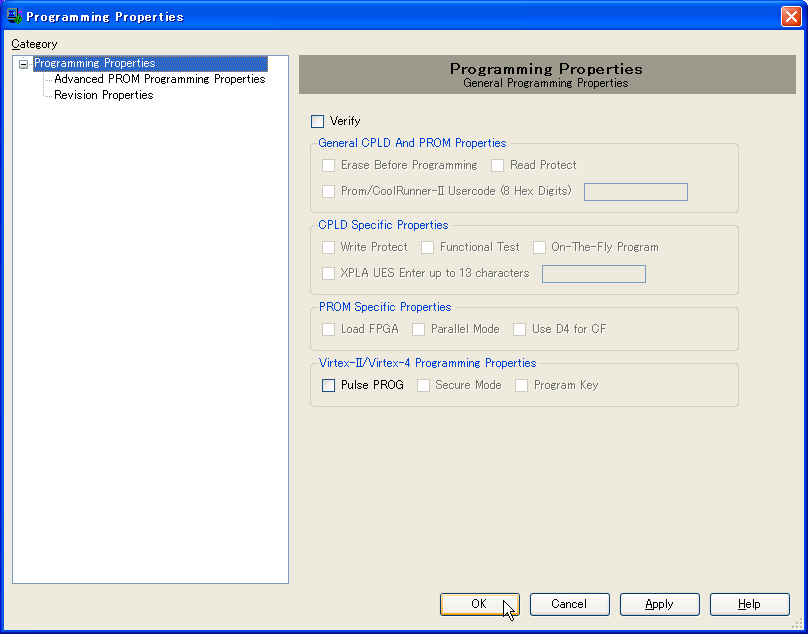The image size is (808, 634).
Task: Toggle the Pulse PROG checkbox
Action: click(329, 386)
